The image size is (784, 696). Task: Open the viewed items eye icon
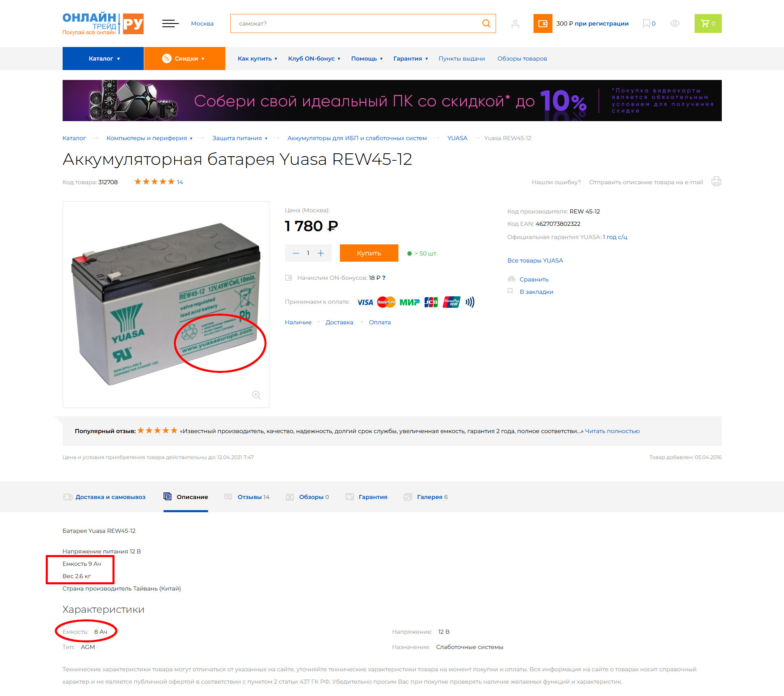[x=674, y=23]
